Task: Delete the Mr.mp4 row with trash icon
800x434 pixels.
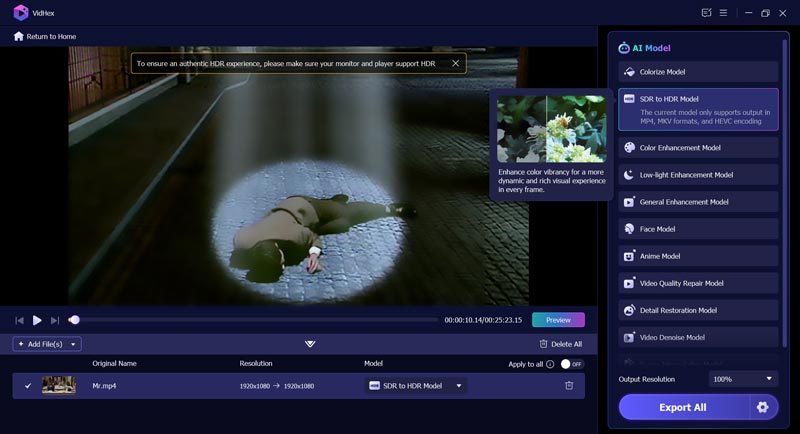Action: tap(569, 386)
